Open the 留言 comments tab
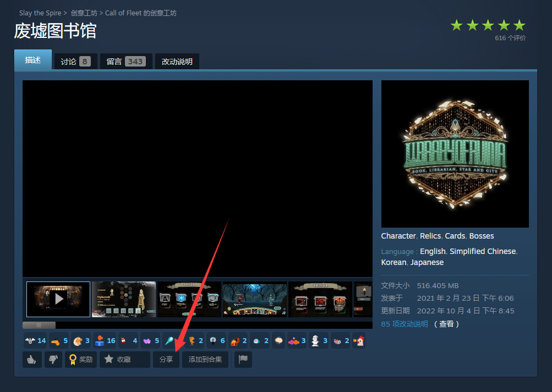Viewport: 552px width, 392px height. click(126, 62)
